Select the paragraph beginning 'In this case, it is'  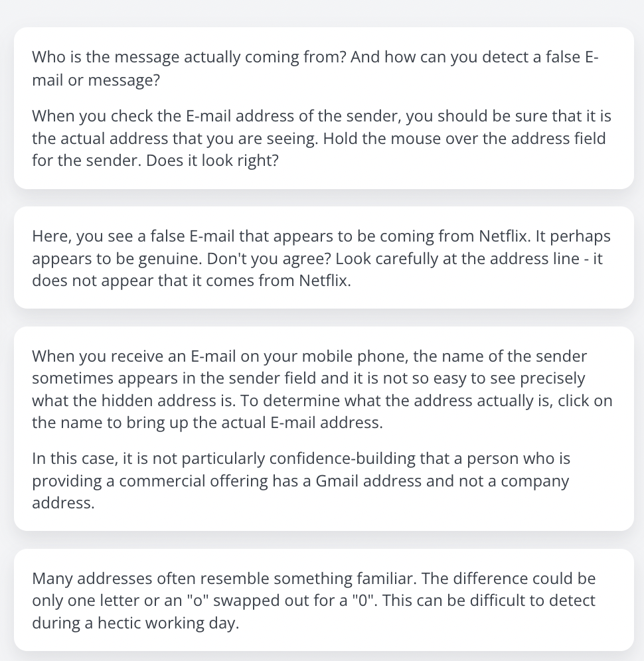pos(301,480)
